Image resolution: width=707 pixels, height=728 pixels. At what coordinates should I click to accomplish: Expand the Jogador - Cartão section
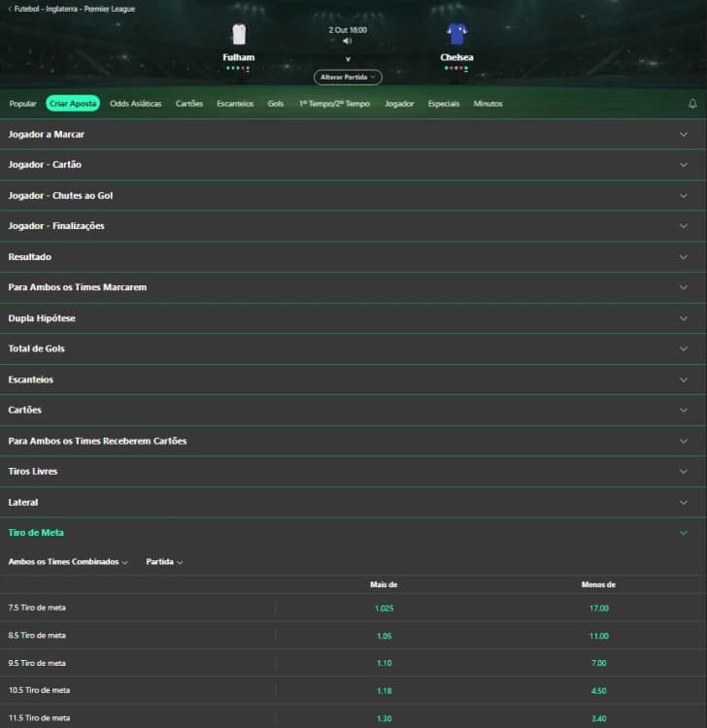click(x=353, y=165)
